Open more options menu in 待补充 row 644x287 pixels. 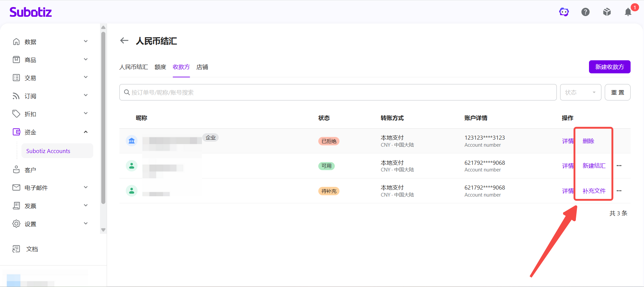[x=619, y=191]
